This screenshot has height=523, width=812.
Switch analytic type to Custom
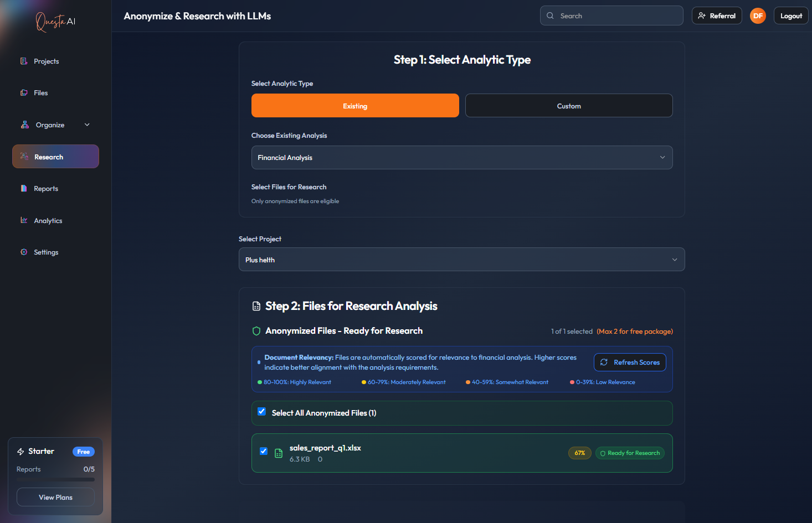pos(568,106)
